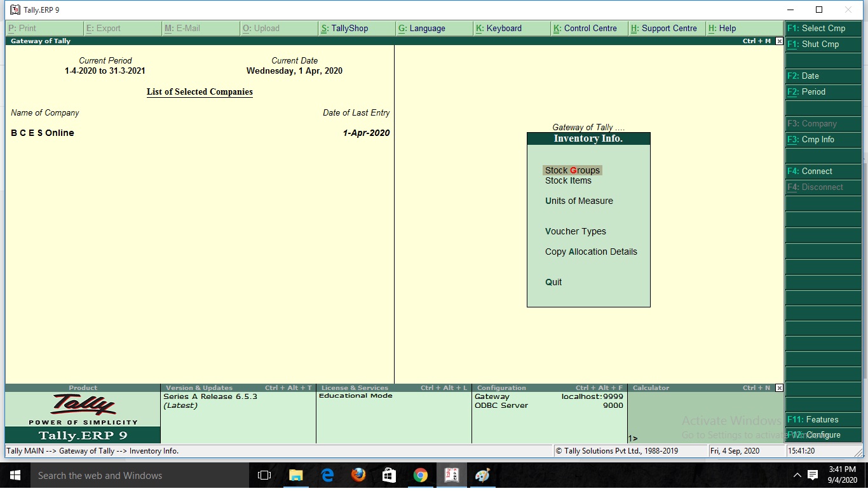Image resolution: width=868 pixels, height=491 pixels.
Task: Open Voucher Types in Inventory Info
Action: coord(576,231)
